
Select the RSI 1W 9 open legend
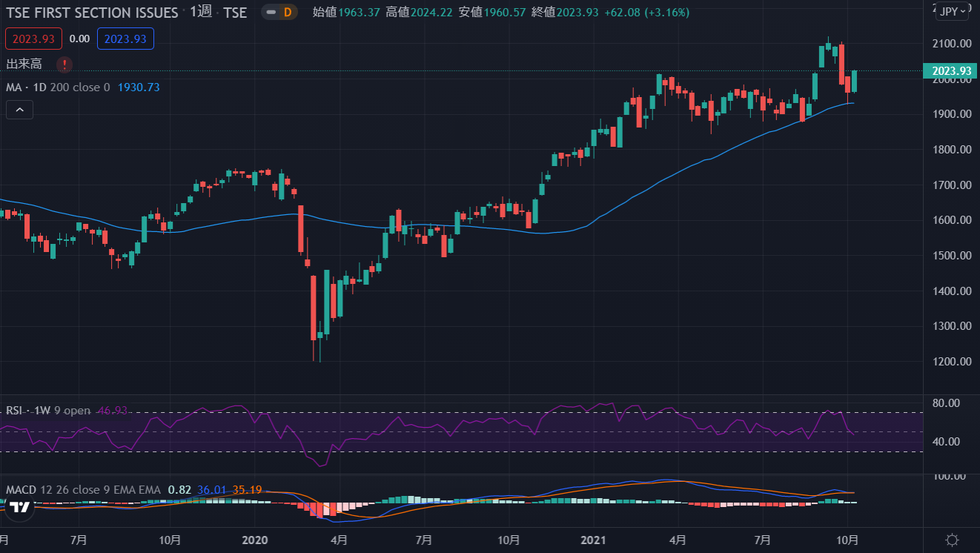point(48,411)
